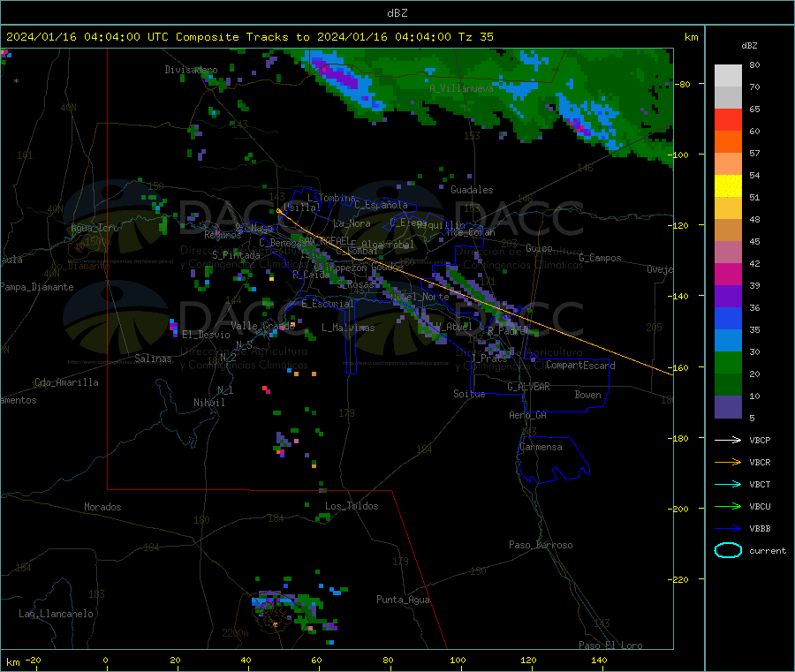Click the Bowen place label
The image size is (795, 672).
click(587, 395)
